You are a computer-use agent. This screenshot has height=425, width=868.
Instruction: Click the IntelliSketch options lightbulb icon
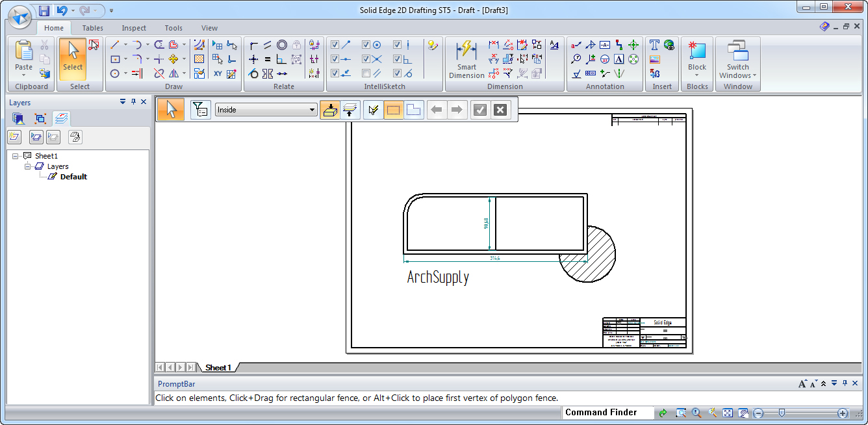click(x=433, y=45)
